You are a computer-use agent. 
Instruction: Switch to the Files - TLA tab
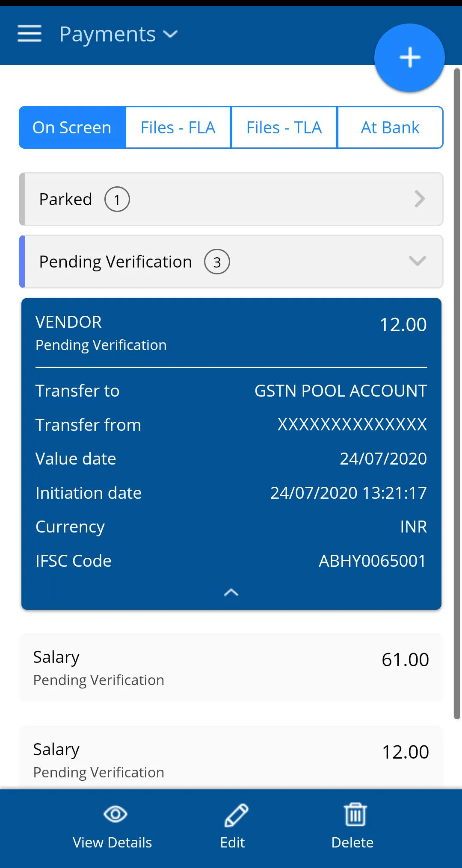point(284,127)
